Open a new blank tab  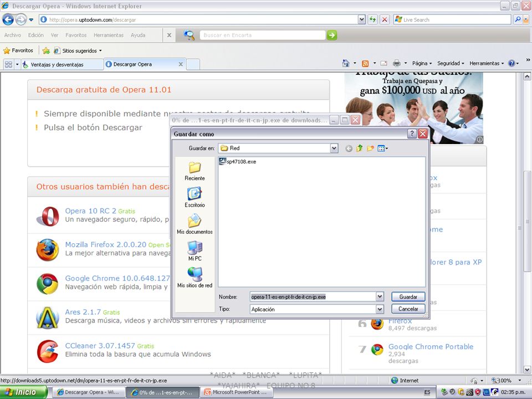click(x=193, y=64)
